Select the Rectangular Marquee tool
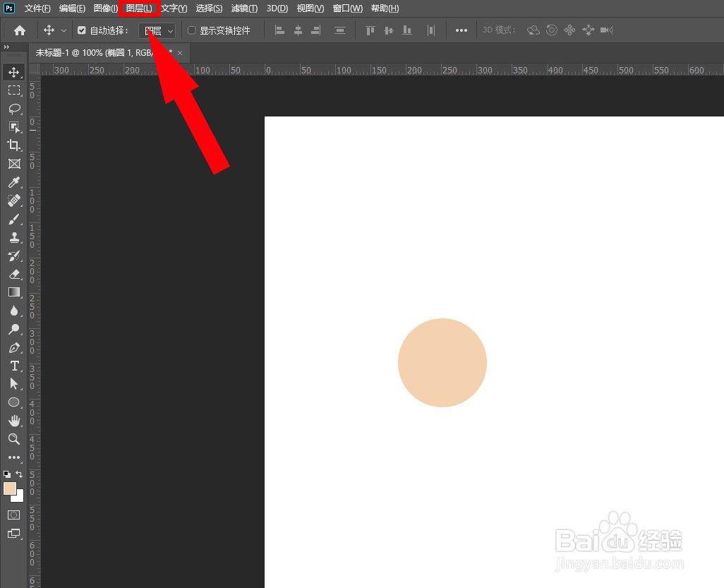Viewport: 724px width, 588px height. coord(14,90)
